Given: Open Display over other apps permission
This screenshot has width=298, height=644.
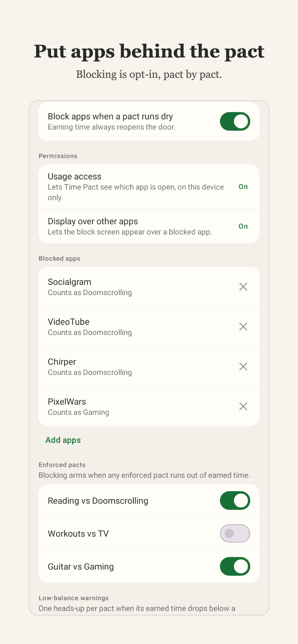Looking at the screenshot, I should point(149,226).
